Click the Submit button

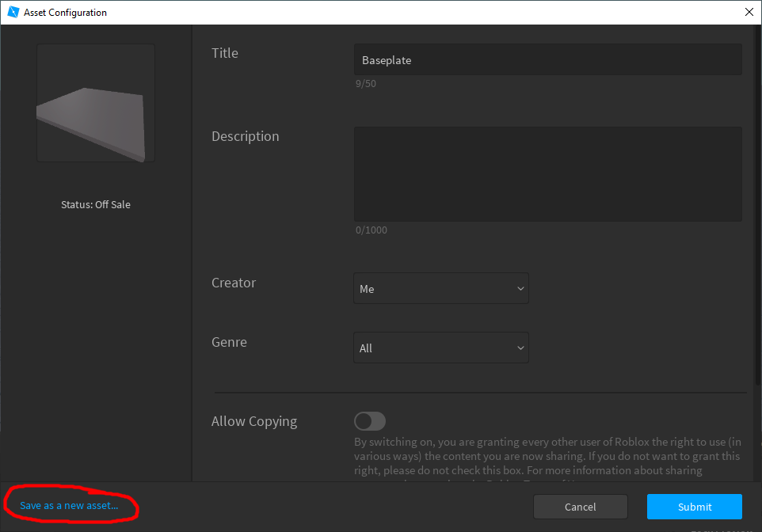[694, 507]
